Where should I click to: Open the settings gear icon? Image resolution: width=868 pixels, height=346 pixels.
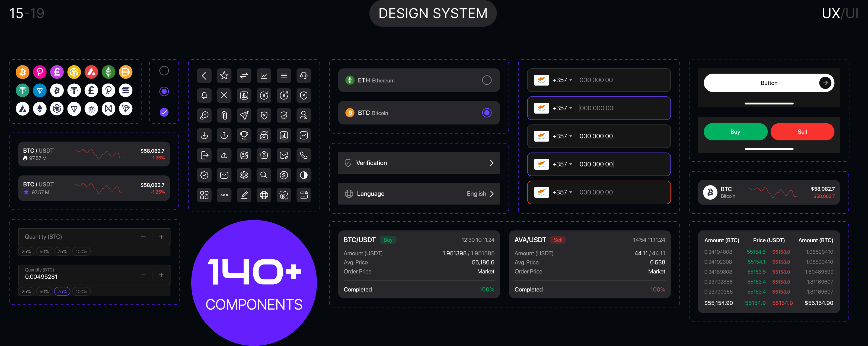tap(244, 175)
